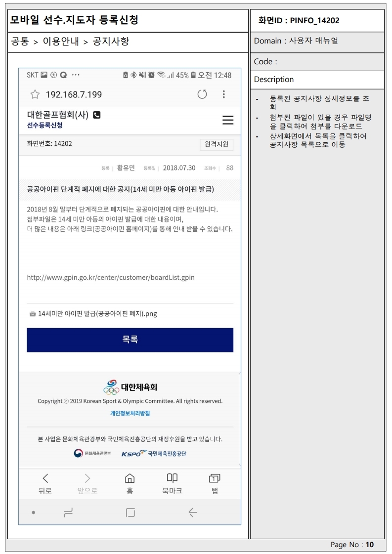Open the gpin.go.kr boardList link
The height and width of the screenshot is (554, 392).
pos(111,277)
